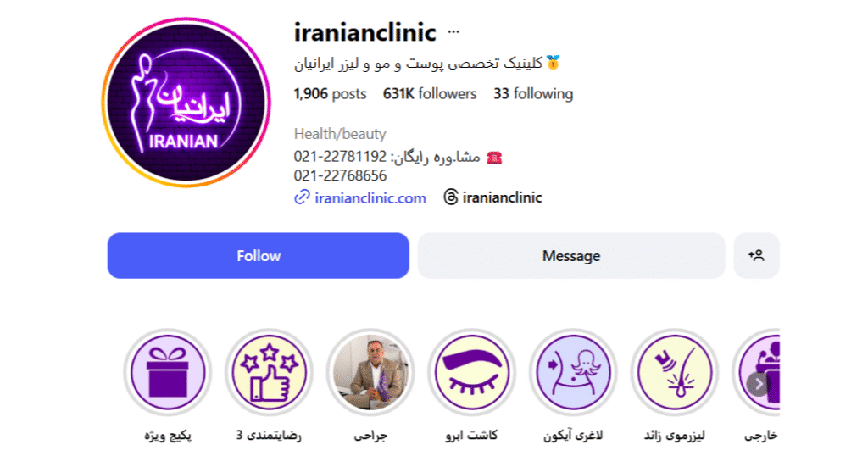View the 33 following list
Image resolution: width=868 pixels, height=456 pixels.
(533, 93)
